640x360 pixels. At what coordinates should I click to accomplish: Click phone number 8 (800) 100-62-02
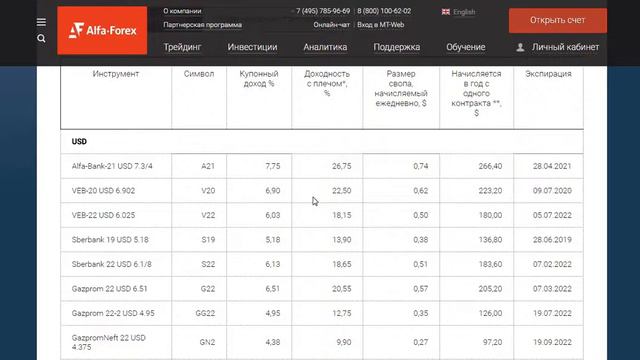tap(384, 11)
